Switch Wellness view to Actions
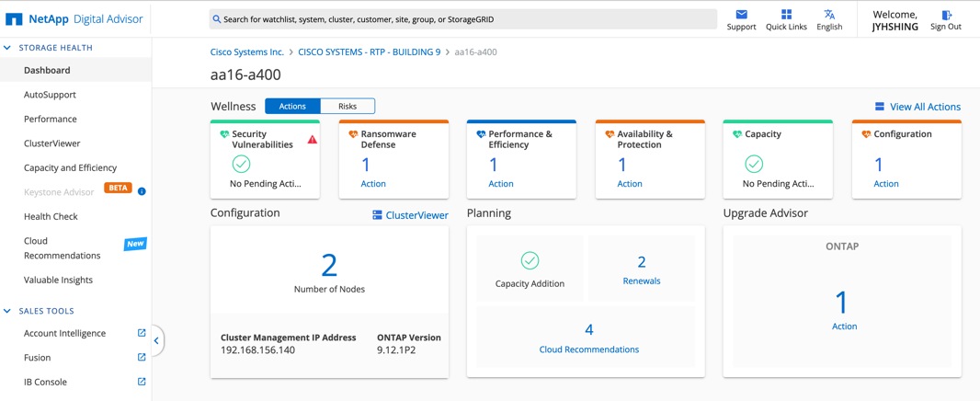 click(292, 107)
